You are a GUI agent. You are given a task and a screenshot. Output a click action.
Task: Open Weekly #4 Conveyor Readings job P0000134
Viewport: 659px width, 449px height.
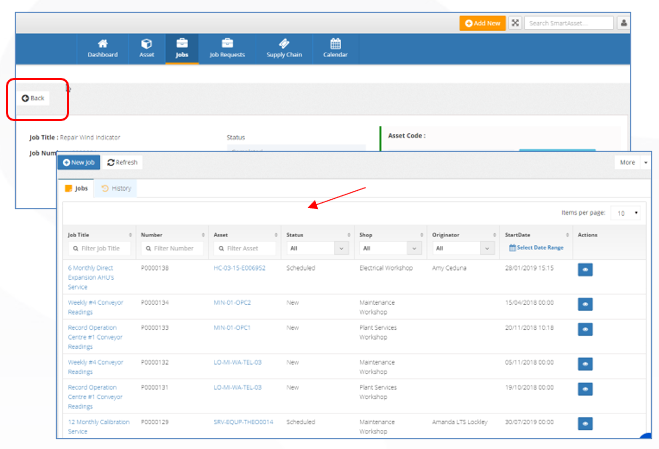[95, 307]
